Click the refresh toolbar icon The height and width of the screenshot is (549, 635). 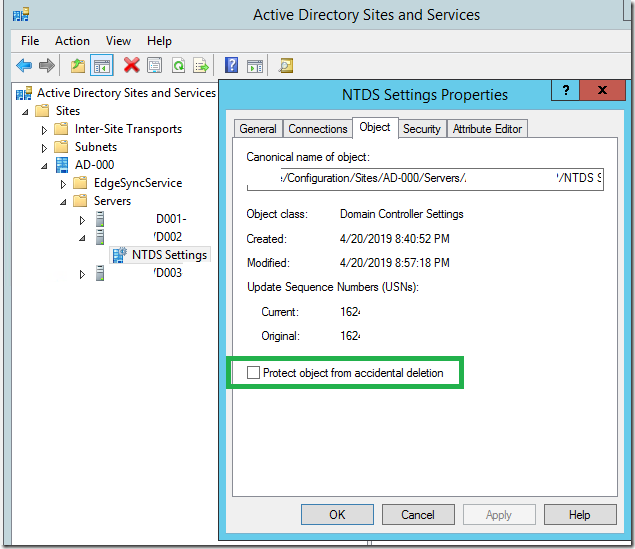[178, 65]
